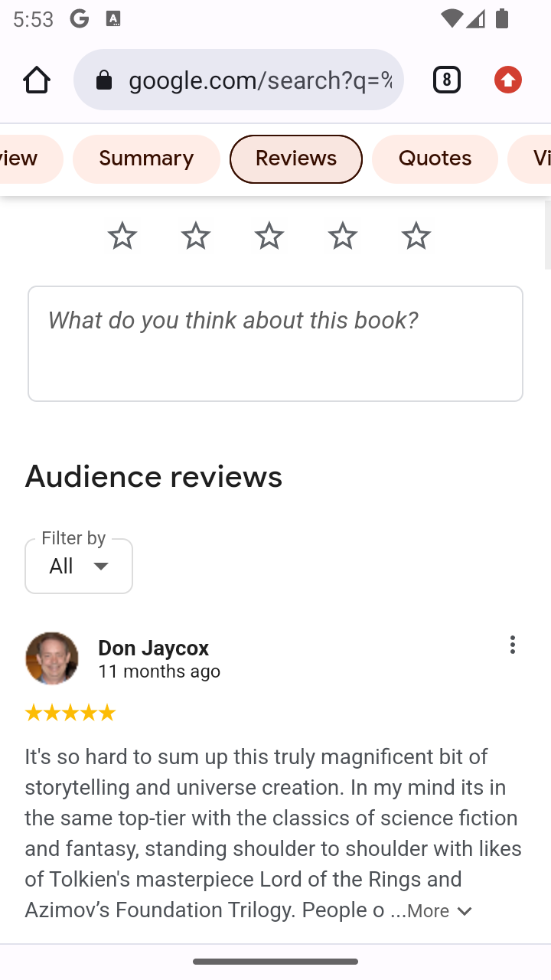551x980 pixels.
Task: Rate the book three stars
Action: pyautogui.click(x=269, y=236)
